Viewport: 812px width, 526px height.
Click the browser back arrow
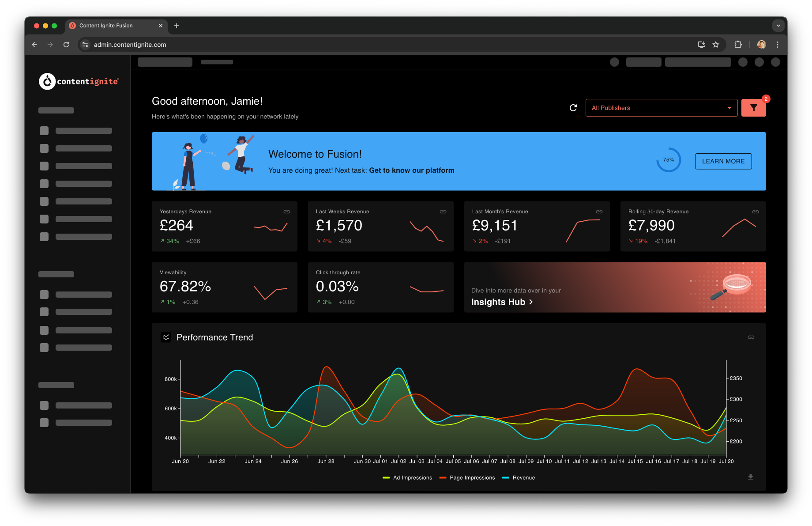(x=34, y=45)
